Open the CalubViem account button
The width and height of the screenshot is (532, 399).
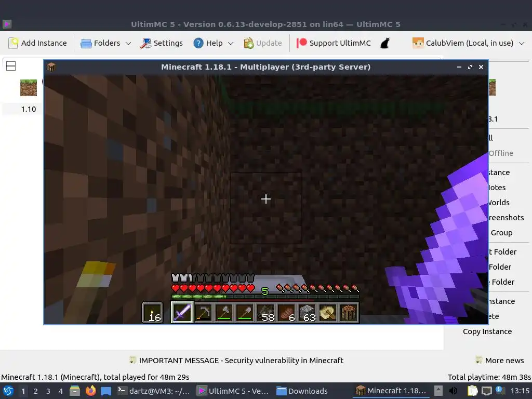463,43
